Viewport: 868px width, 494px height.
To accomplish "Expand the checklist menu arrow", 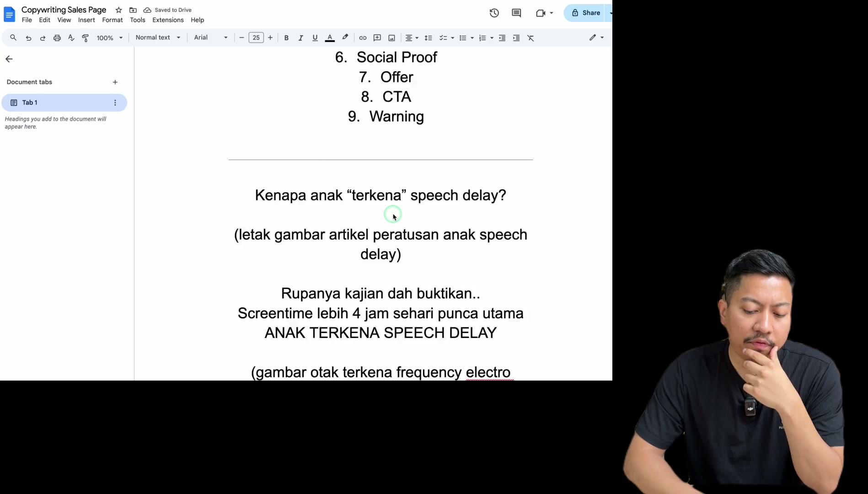I will click(453, 38).
